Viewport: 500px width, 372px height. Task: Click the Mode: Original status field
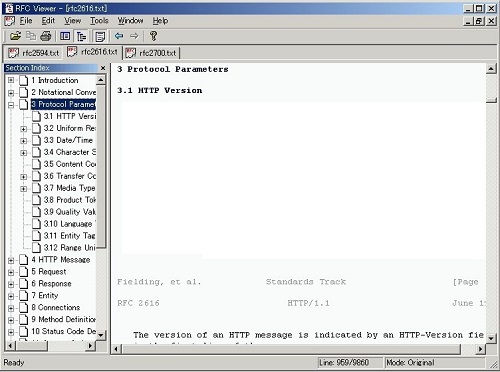[x=435, y=362]
